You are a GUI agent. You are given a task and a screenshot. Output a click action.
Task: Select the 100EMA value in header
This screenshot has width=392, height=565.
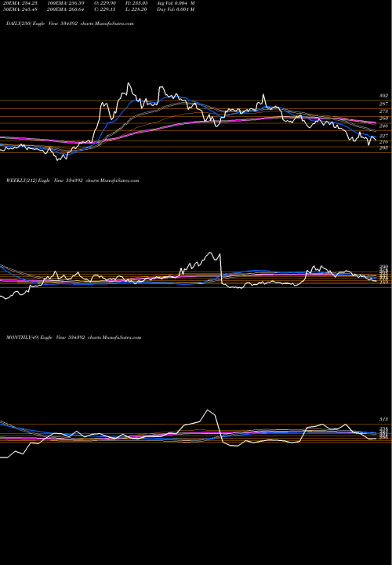coord(66,3)
